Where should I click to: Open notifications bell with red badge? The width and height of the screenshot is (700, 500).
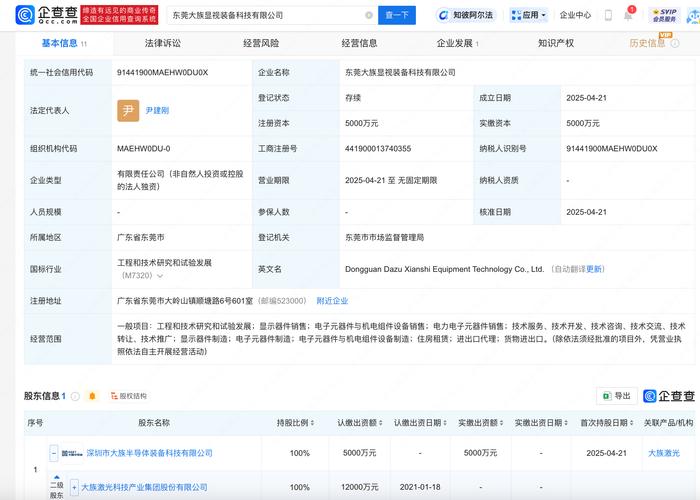pyautogui.click(x=628, y=15)
